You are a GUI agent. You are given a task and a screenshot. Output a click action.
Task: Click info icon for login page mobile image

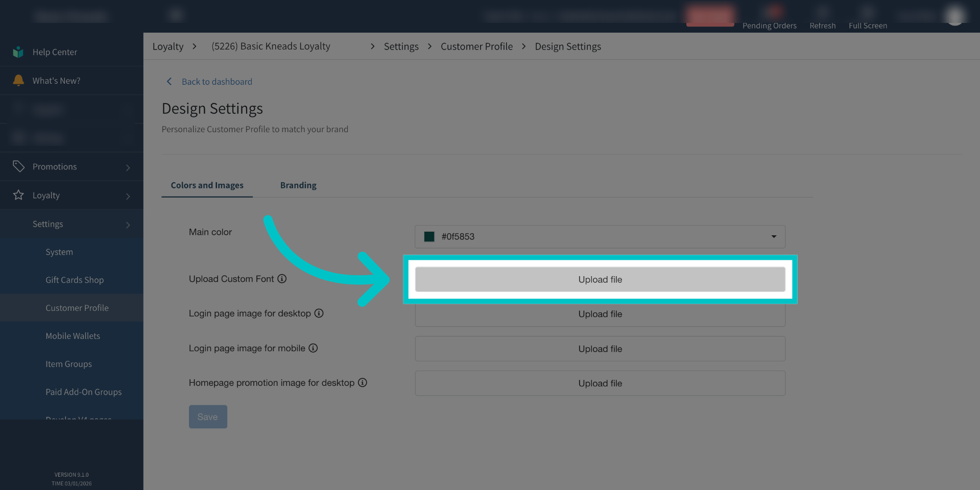313,348
